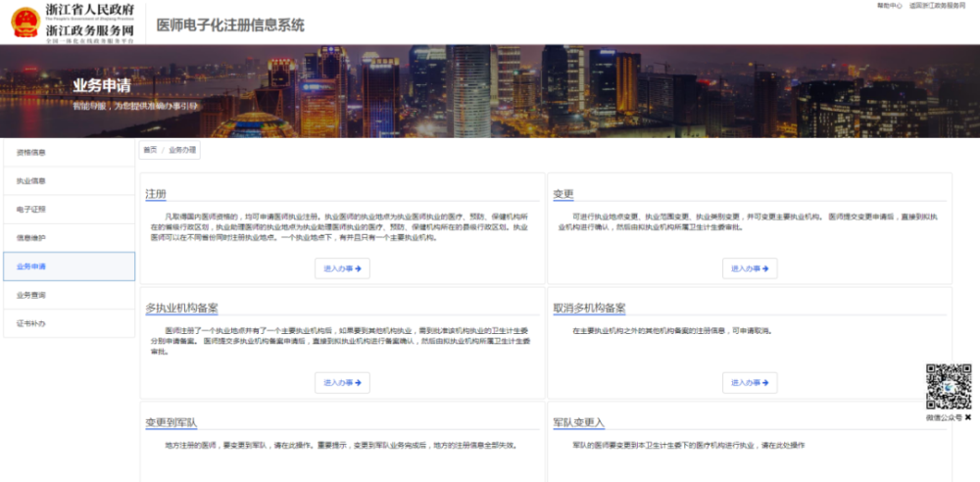The image size is (980, 482).
Task: Click 业务办理 in the breadcrumb
Action: click(x=182, y=150)
